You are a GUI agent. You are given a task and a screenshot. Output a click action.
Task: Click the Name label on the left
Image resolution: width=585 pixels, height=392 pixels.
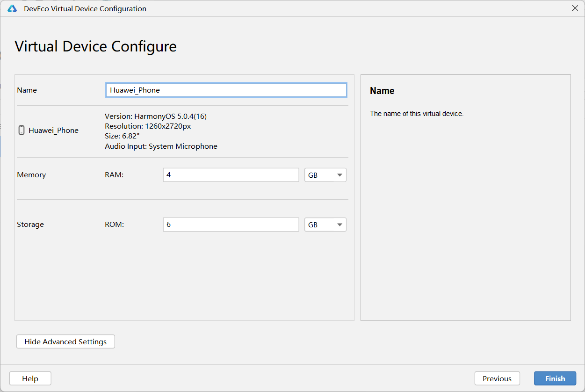click(x=27, y=90)
